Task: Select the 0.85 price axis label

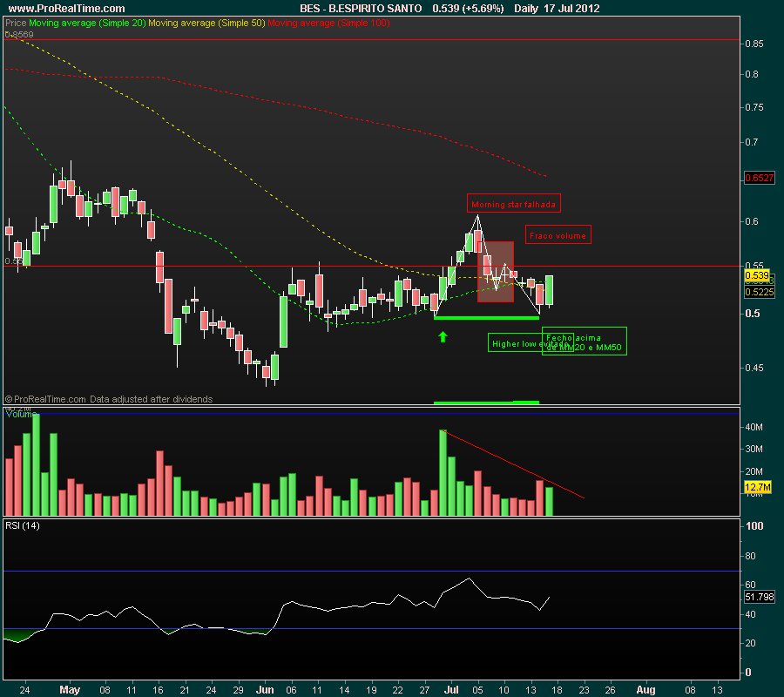Action: [x=754, y=44]
